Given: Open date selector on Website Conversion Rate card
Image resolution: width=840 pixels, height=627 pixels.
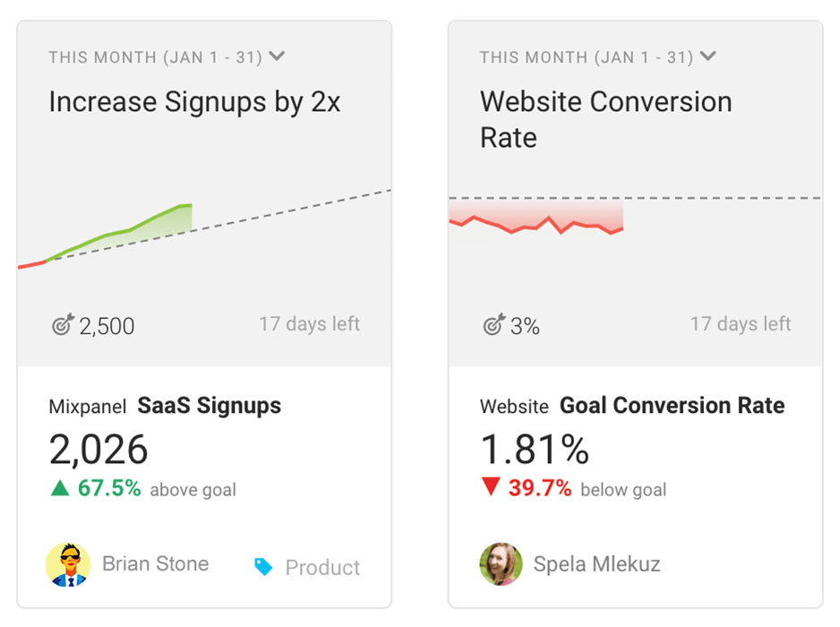Looking at the screenshot, I should click(x=708, y=56).
